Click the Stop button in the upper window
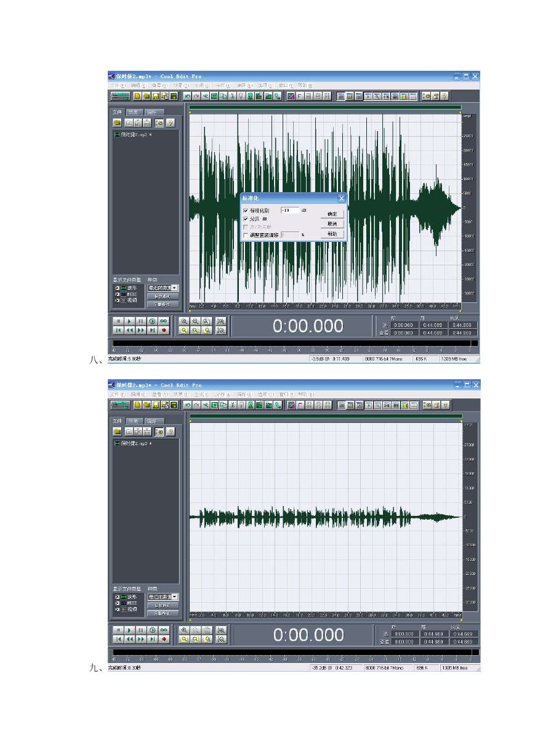Image resolution: width=535 pixels, height=756 pixels. [x=118, y=321]
